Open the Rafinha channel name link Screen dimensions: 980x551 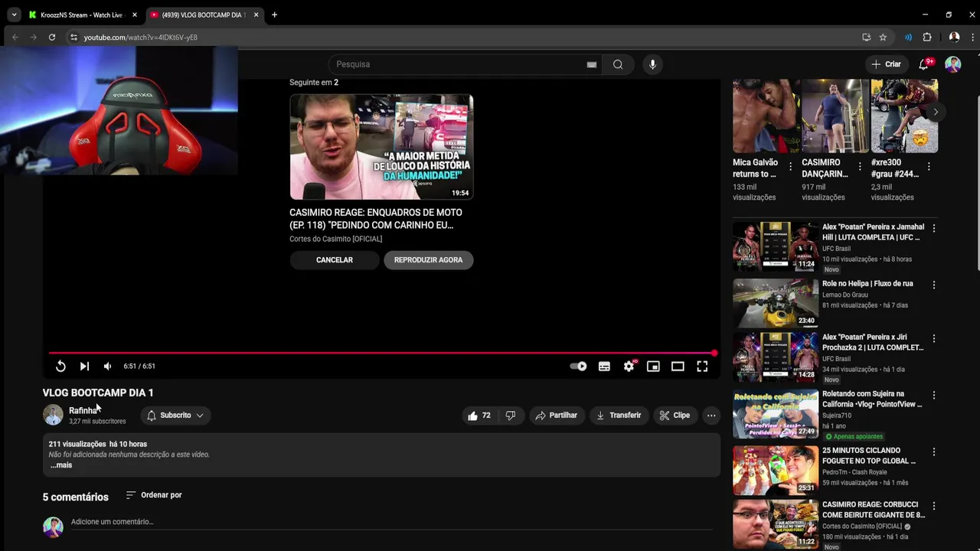click(x=83, y=411)
